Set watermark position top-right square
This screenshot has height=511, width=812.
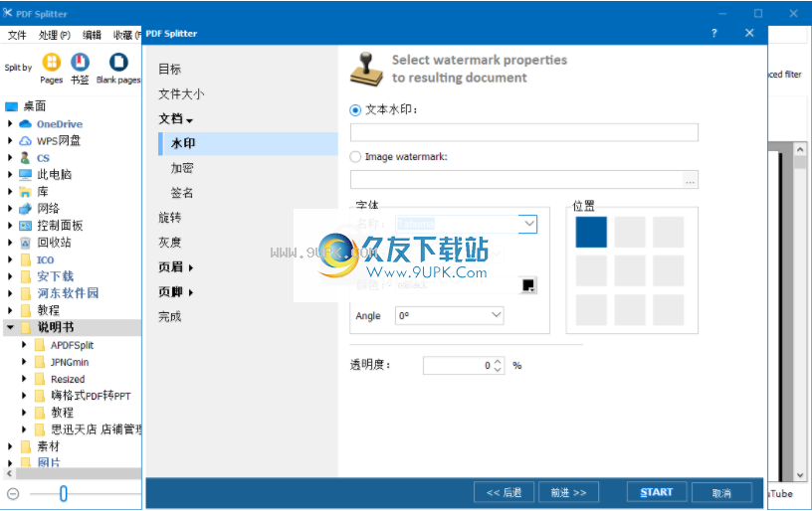(668, 232)
